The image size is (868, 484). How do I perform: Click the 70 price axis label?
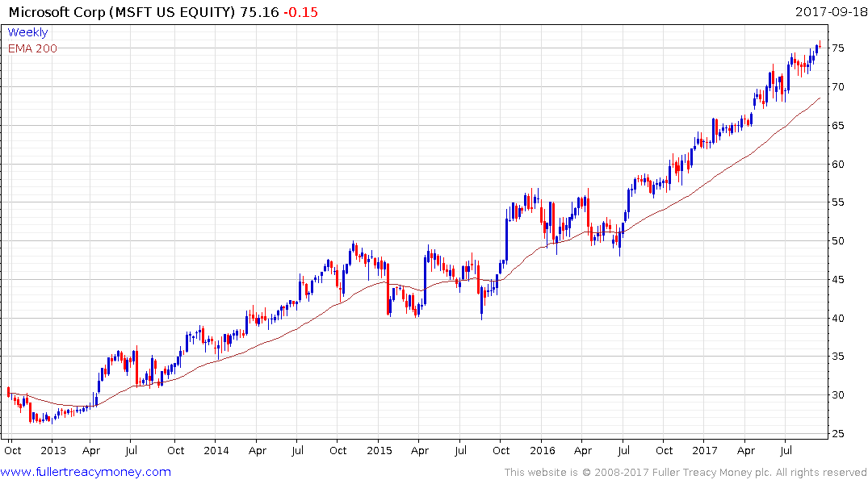[837, 87]
